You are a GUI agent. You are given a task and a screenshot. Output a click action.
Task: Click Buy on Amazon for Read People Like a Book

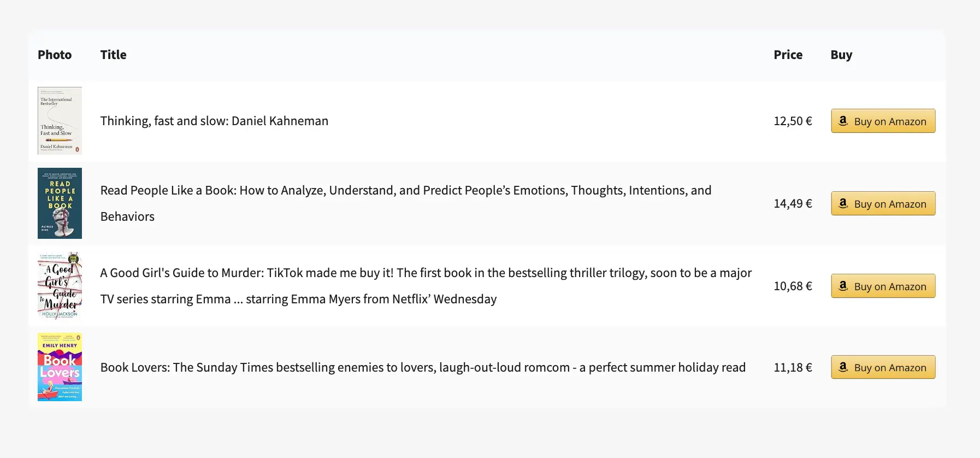point(883,203)
